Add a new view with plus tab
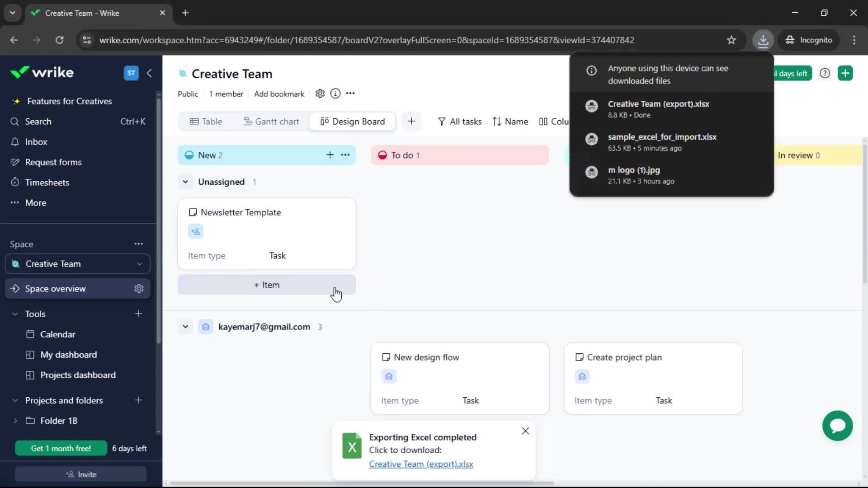The height and width of the screenshot is (488, 868). coord(411,122)
